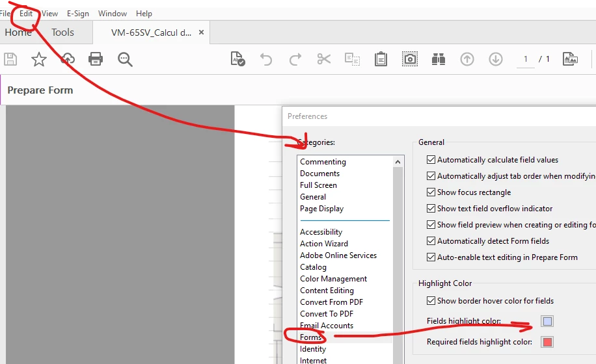
Task: Select Forms category
Action: 310,337
